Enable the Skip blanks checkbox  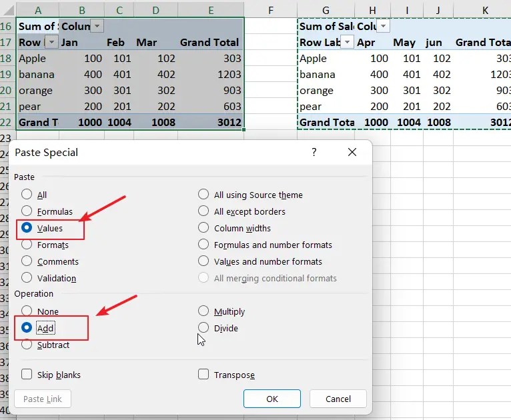(27, 375)
